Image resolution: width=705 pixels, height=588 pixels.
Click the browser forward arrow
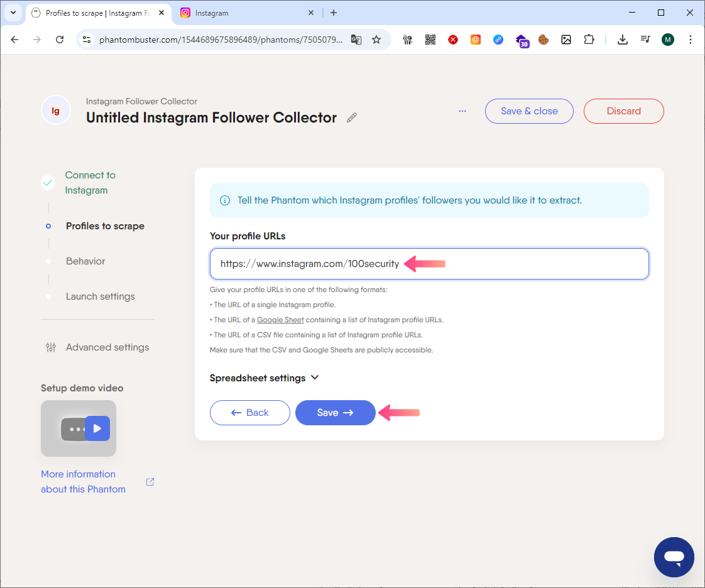point(37,40)
